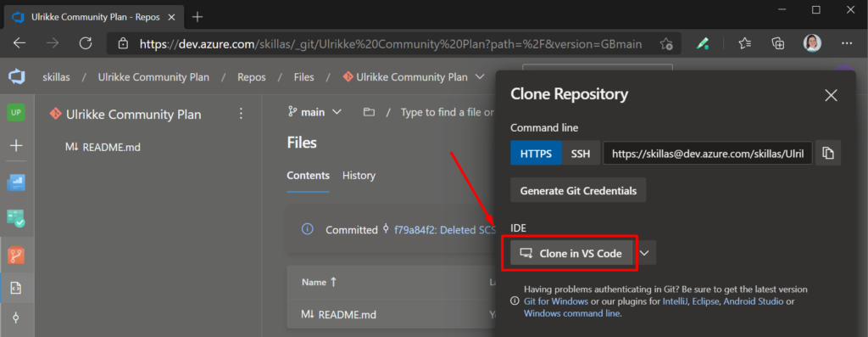Close the current browser tab
868x337 pixels.
tap(171, 17)
